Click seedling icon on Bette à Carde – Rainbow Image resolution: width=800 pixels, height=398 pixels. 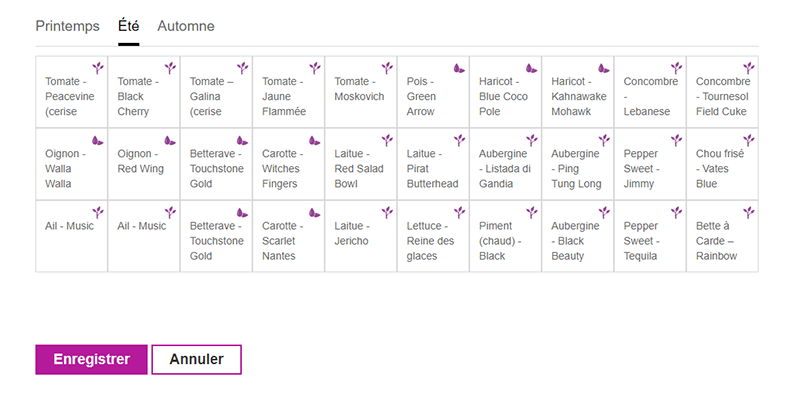coord(748,212)
